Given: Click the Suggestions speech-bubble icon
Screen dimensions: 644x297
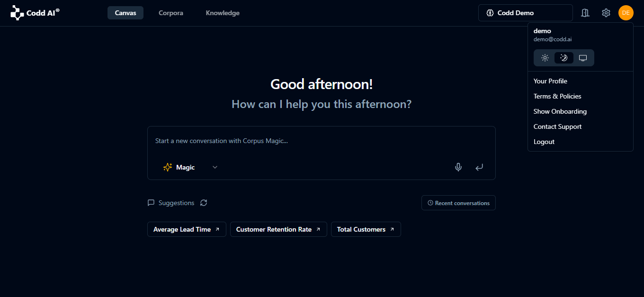Looking at the screenshot, I should coord(151,203).
